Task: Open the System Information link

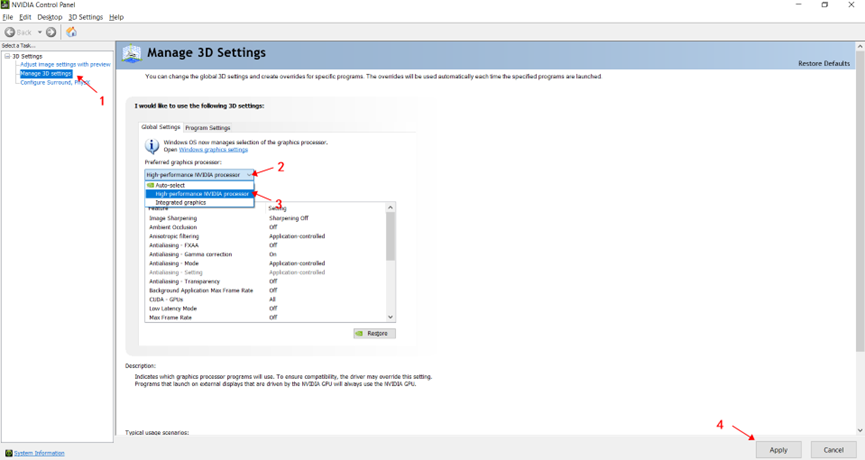Action: tap(39, 453)
